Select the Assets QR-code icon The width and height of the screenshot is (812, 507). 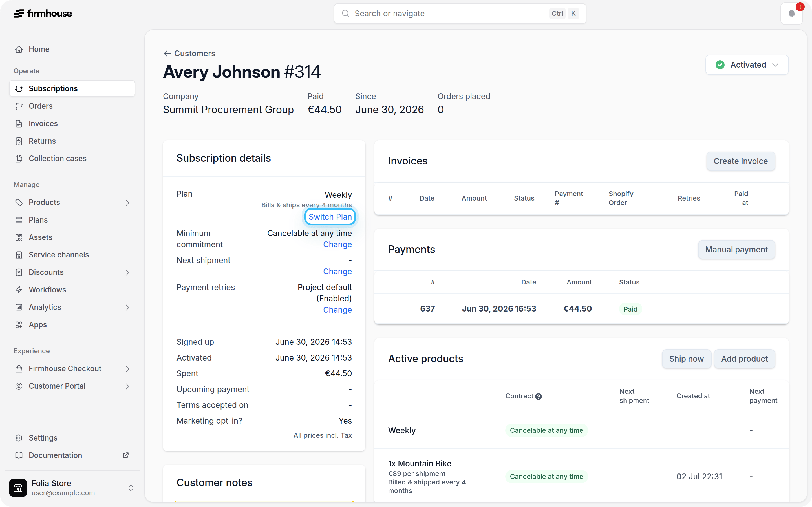pos(19,237)
